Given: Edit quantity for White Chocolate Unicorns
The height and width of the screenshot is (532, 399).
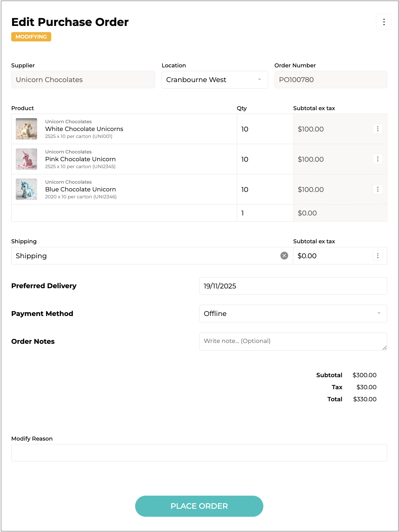Looking at the screenshot, I should 264,129.
